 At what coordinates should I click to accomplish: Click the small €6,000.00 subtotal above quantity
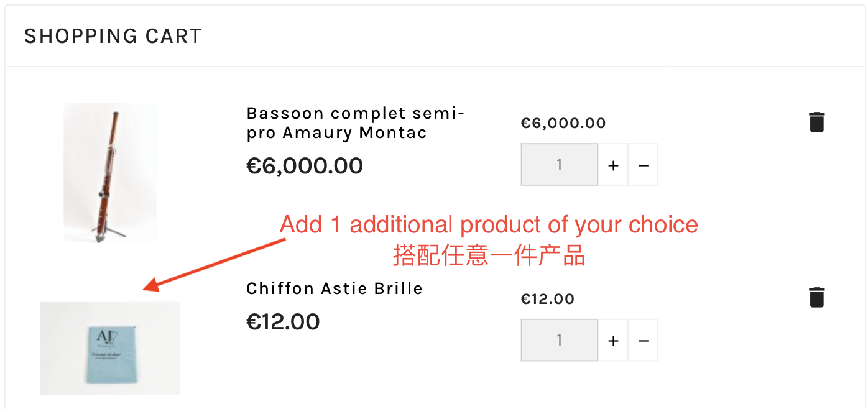tap(563, 123)
